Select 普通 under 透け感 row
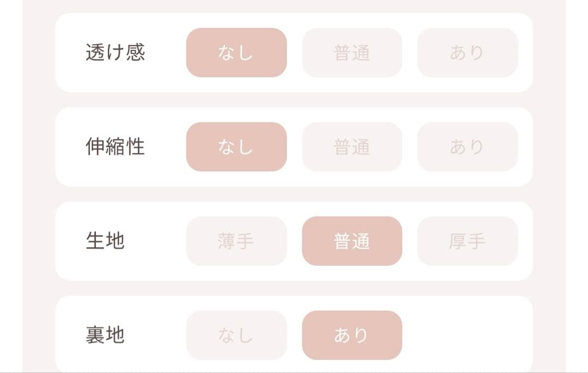The height and width of the screenshot is (373, 588). pos(352,52)
